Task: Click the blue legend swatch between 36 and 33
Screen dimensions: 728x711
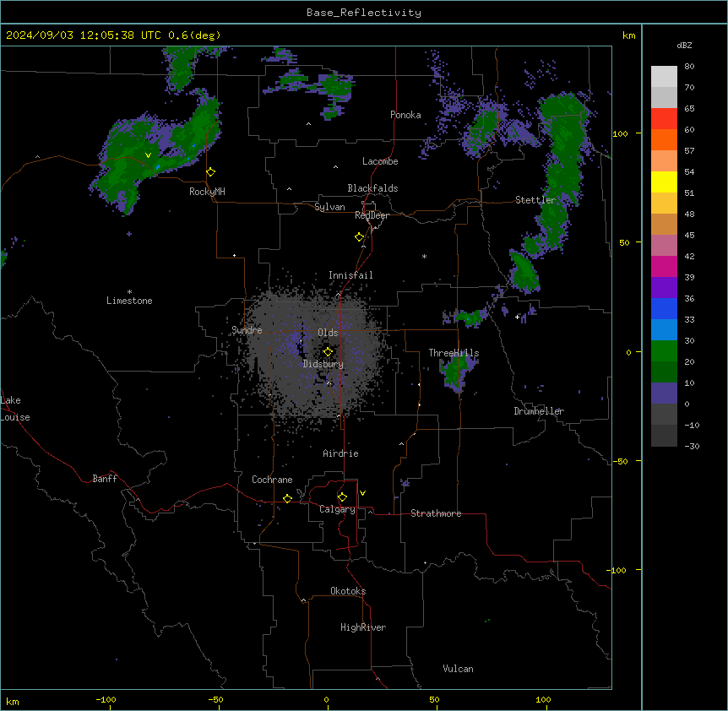Action: (x=664, y=308)
